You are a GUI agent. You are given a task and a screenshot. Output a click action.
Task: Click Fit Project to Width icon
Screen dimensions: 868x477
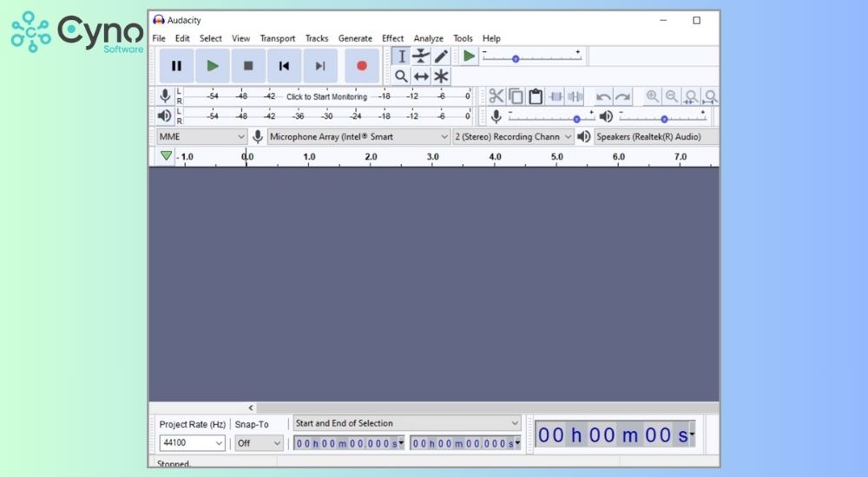710,97
